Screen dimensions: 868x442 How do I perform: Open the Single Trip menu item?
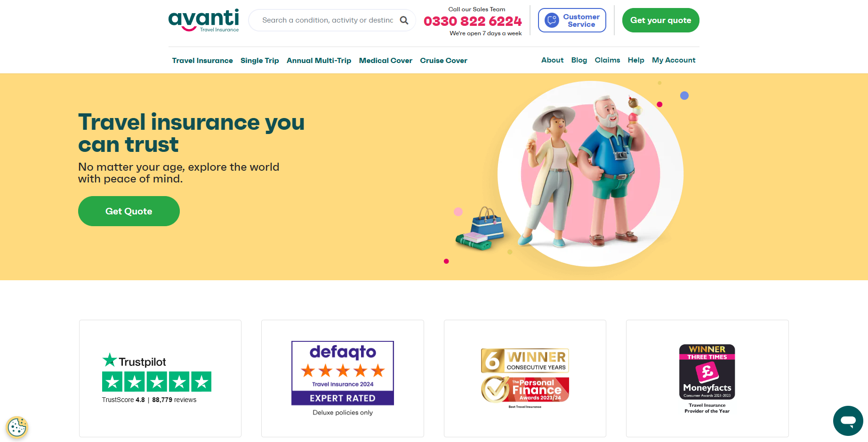(x=260, y=61)
